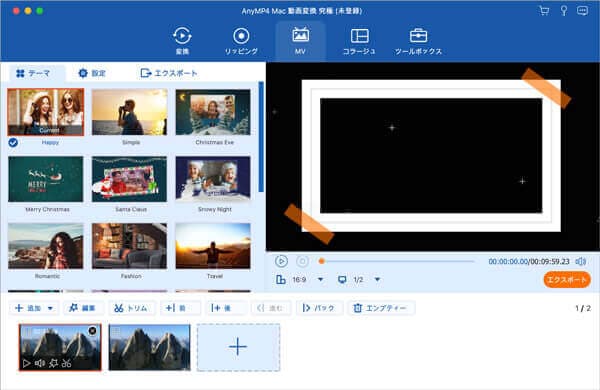Switch to the 変換 converter module
The height and width of the screenshot is (390, 600).
182,41
